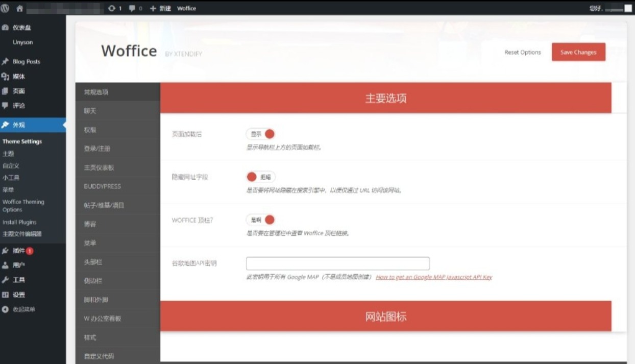Click the 网站图标 section header

(x=386, y=316)
